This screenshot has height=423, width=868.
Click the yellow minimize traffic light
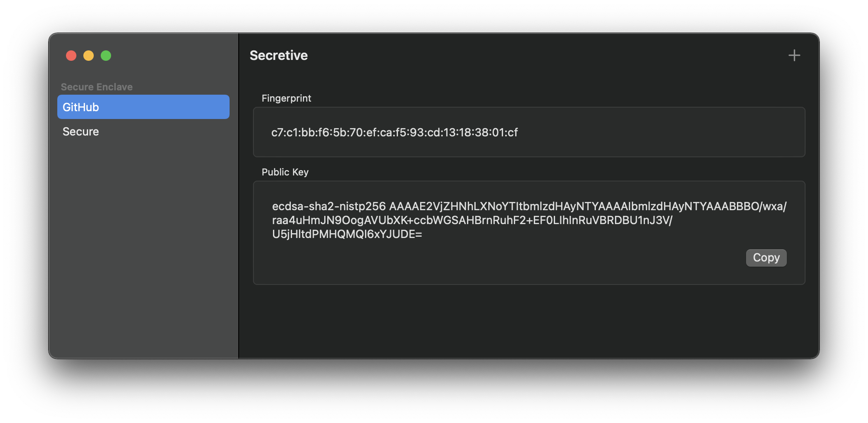pyautogui.click(x=88, y=56)
